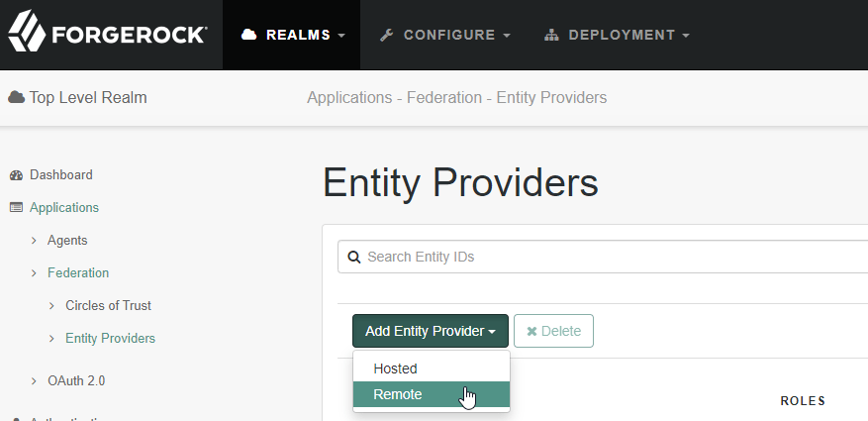
Task: Open Circles of Trust page
Action: coord(108,306)
